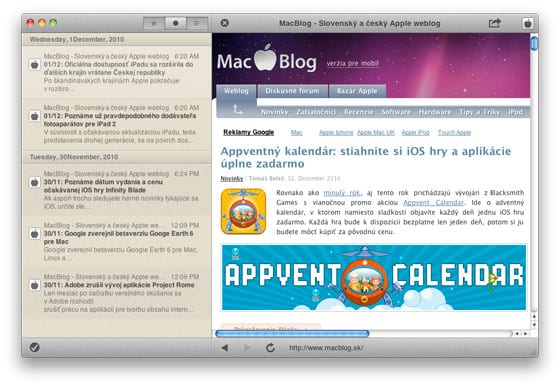The image size is (560, 387).
Task: Open the Appventný kalendár article headline
Action: point(366,157)
